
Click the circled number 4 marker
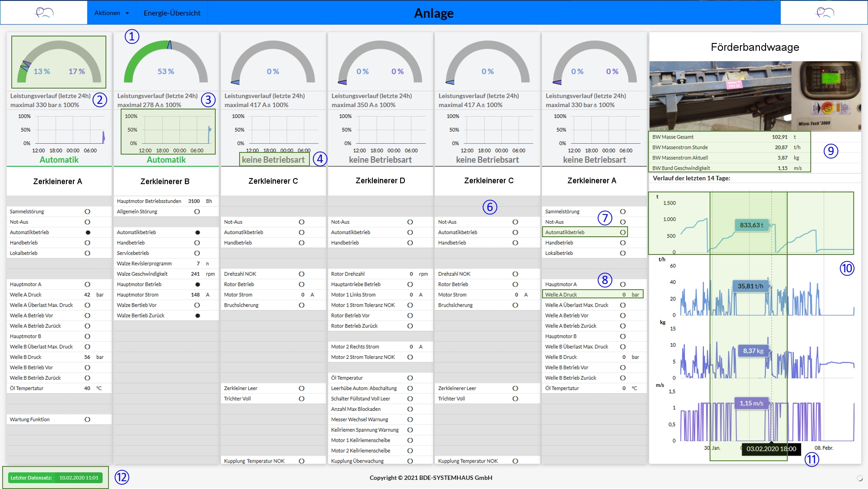[320, 159]
